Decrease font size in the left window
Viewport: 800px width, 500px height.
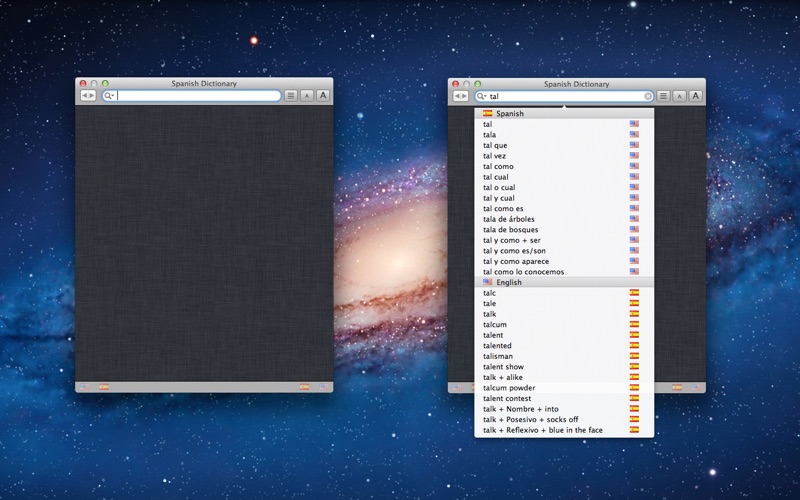pos(307,96)
